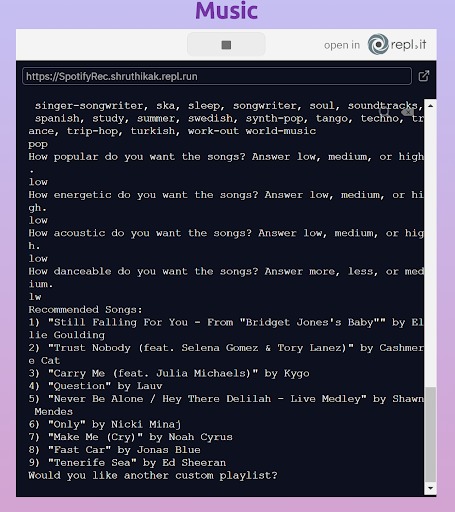Click the "Recommended Songs:" line

pos(85,310)
